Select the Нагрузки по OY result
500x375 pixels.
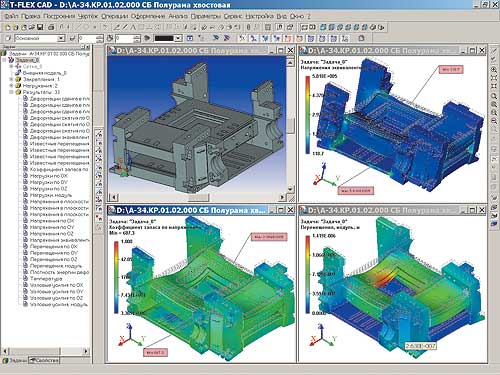48,182
